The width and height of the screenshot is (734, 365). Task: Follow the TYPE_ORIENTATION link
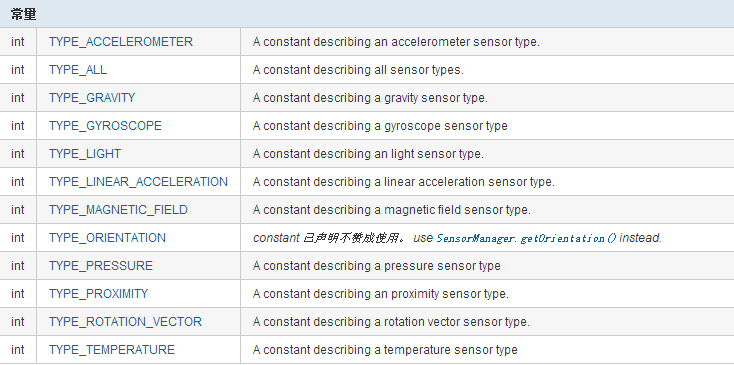coord(107,238)
